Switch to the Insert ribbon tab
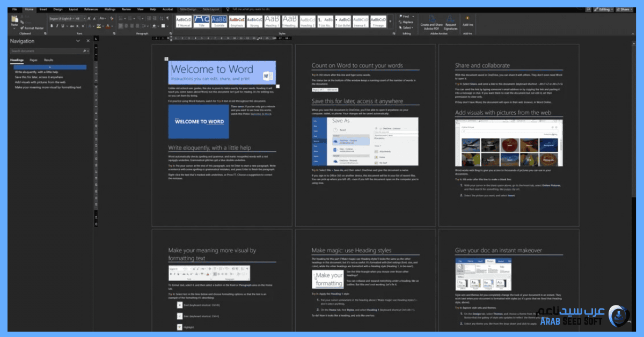 tap(43, 9)
